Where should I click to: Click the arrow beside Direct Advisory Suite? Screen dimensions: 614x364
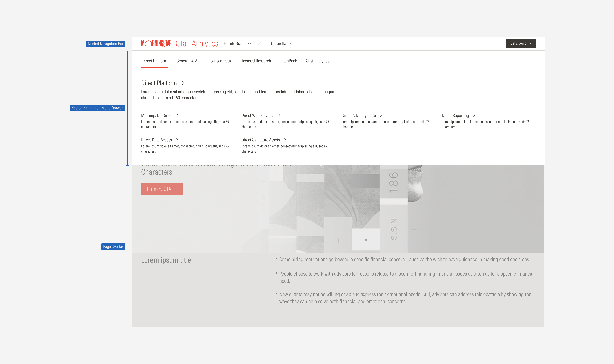[380, 115]
